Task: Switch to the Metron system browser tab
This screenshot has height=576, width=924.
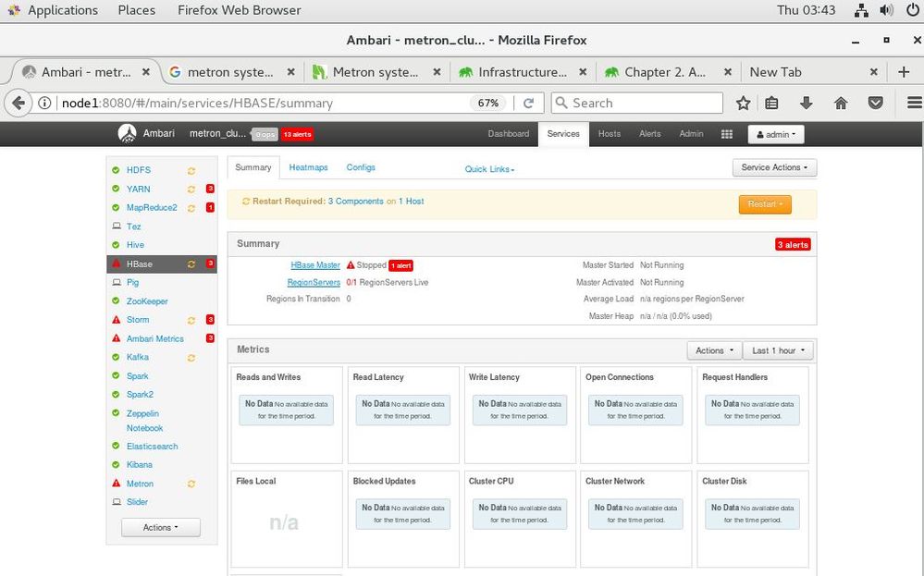Action: pyautogui.click(x=376, y=72)
